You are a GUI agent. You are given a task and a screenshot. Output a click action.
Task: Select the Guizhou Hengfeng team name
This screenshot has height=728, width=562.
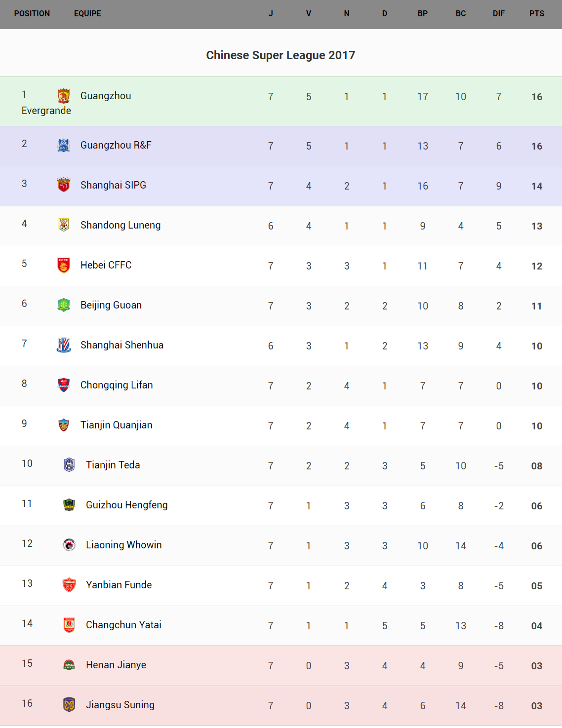coord(126,505)
